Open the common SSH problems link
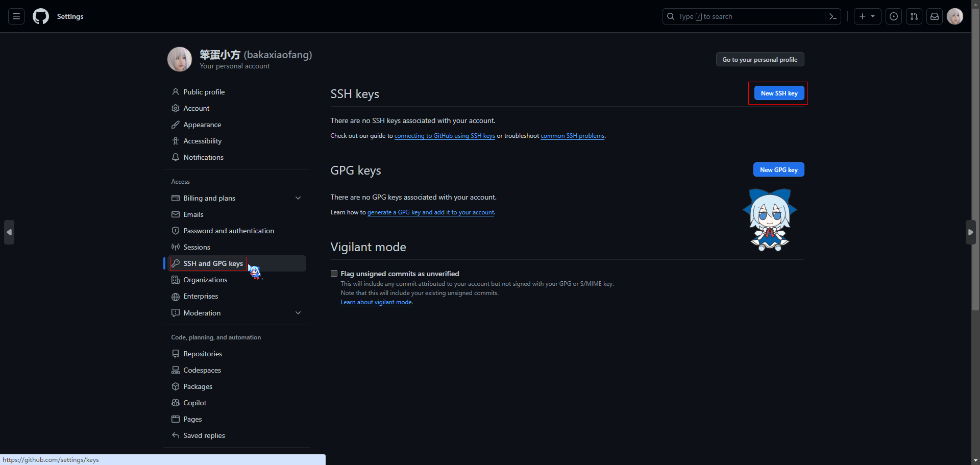The width and height of the screenshot is (980, 465). (x=572, y=136)
